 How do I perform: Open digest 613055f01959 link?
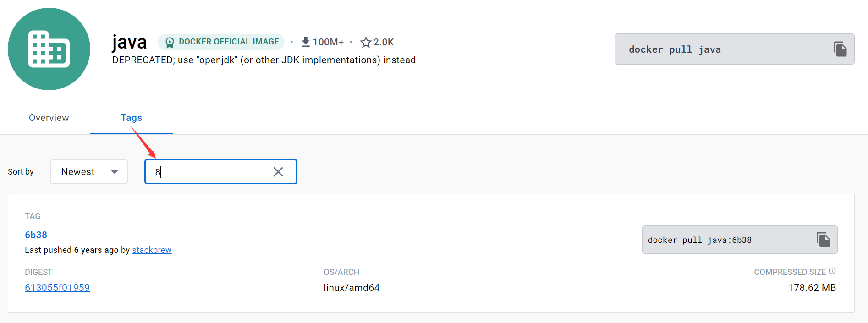(x=57, y=288)
